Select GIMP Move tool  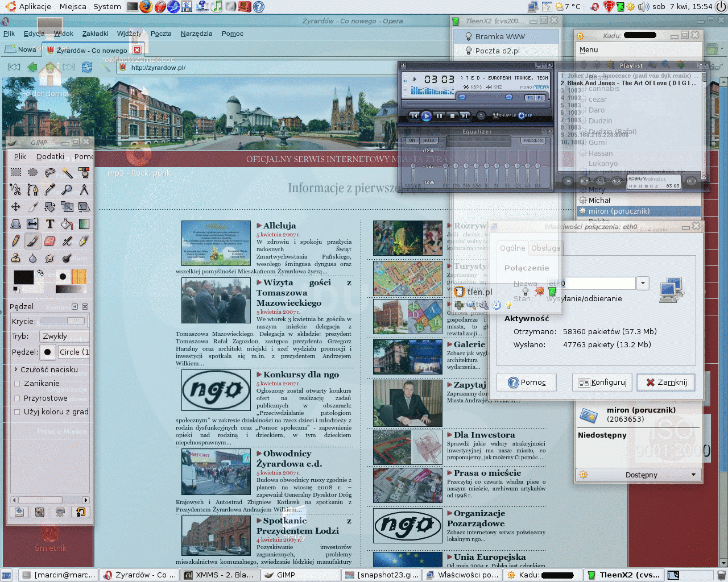coord(16,206)
